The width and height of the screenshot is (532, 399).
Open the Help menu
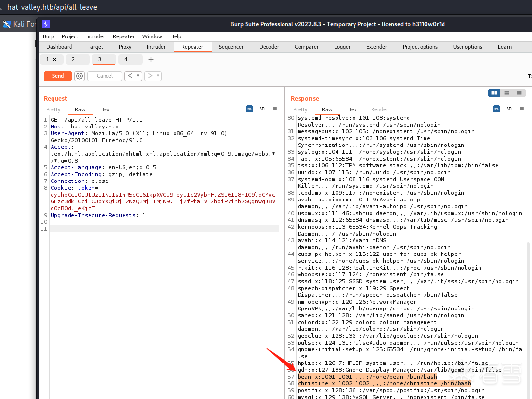click(176, 36)
